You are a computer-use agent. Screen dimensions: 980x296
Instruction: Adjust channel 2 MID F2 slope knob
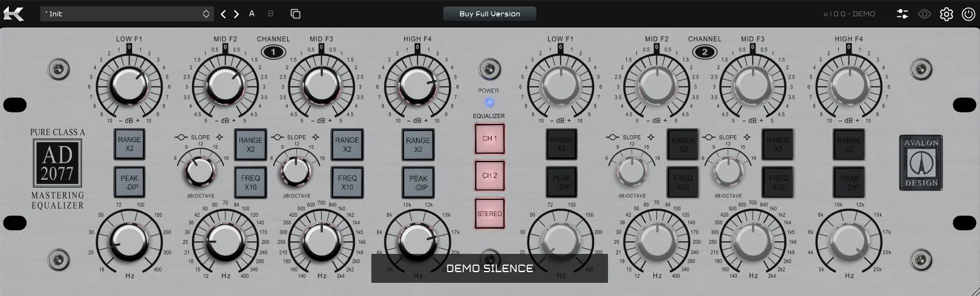point(631,170)
